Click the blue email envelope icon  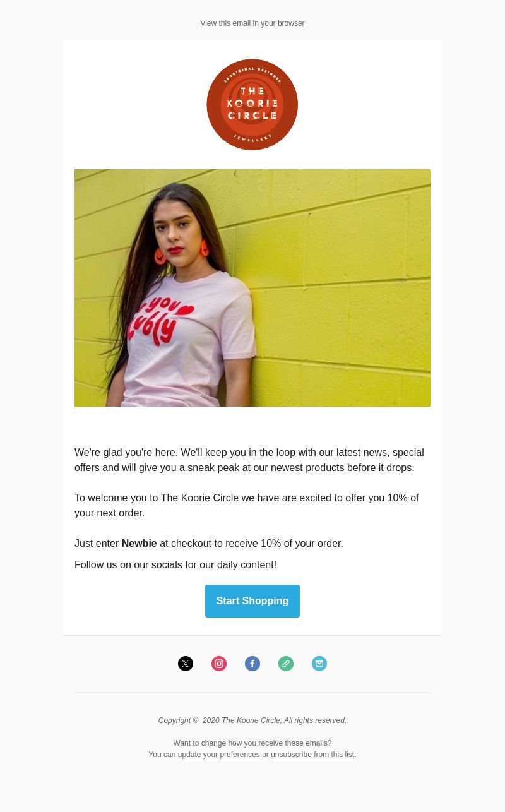pos(319,664)
